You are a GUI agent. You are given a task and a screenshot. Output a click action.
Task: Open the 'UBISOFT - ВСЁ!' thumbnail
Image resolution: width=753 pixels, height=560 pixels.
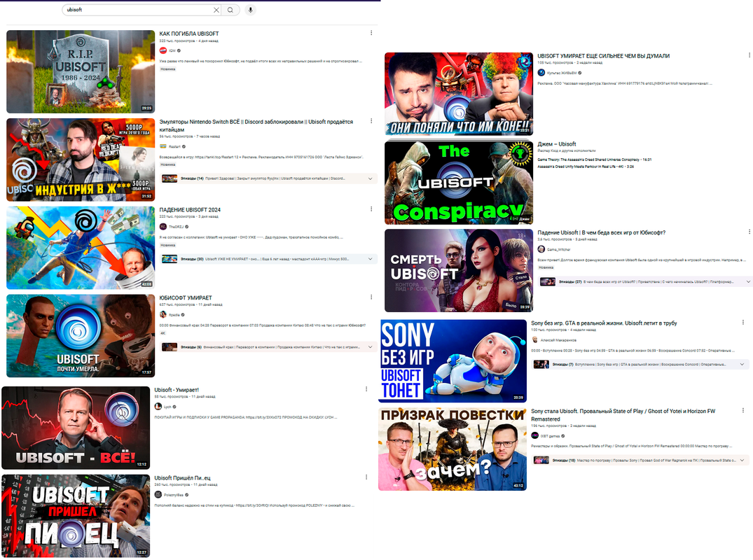tap(76, 428)
